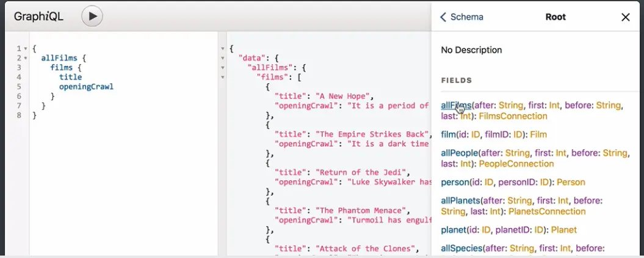Open the allPlanets field documentation

pyautogui.click(x=460, y=201)
